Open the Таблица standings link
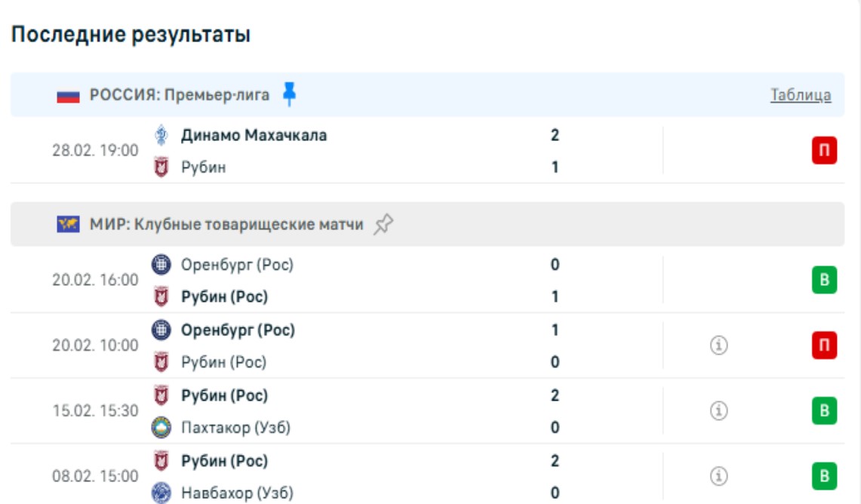The width and height of the screenshot is (861, 504). tap(801, 95)
